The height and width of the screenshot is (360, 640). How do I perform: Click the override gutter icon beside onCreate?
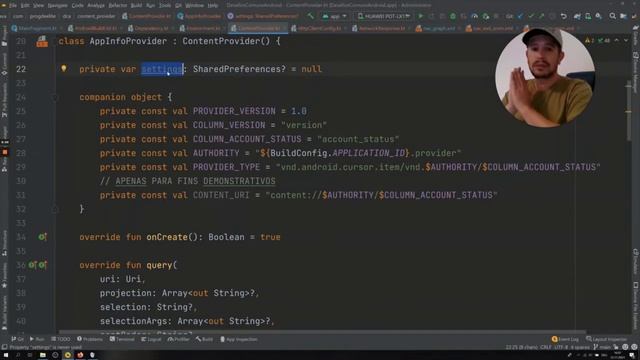(x=42, y=237)
